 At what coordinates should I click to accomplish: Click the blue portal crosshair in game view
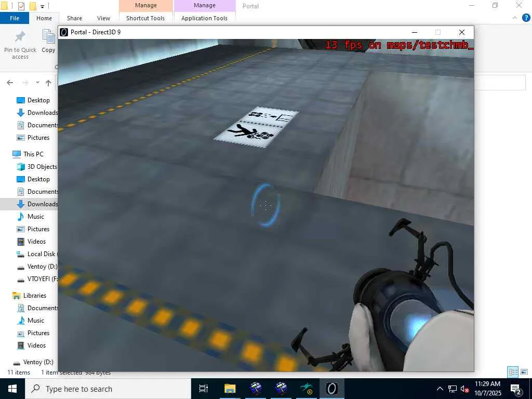[265, 205]
